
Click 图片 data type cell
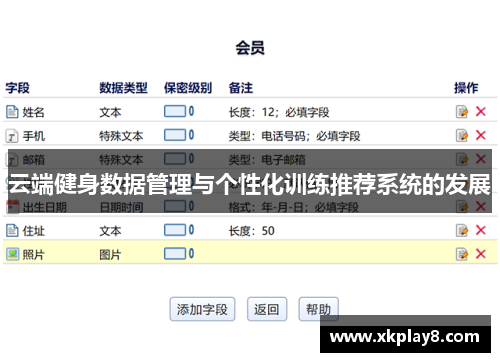click(x=110, y=255)
